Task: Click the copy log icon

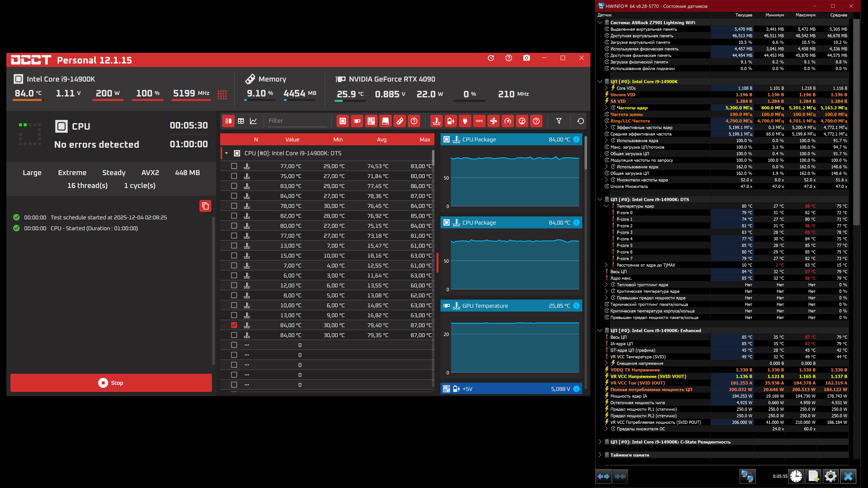Action: (205, 206)
